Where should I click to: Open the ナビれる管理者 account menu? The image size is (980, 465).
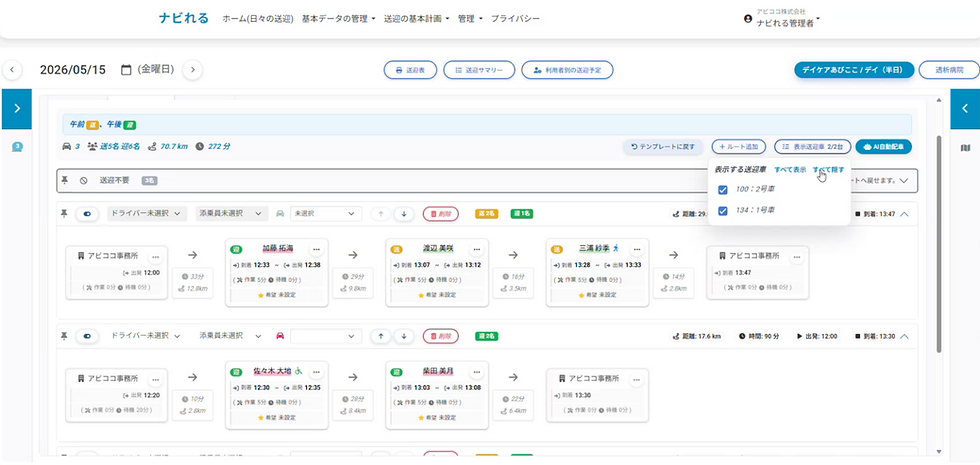[x=787, y=22]
